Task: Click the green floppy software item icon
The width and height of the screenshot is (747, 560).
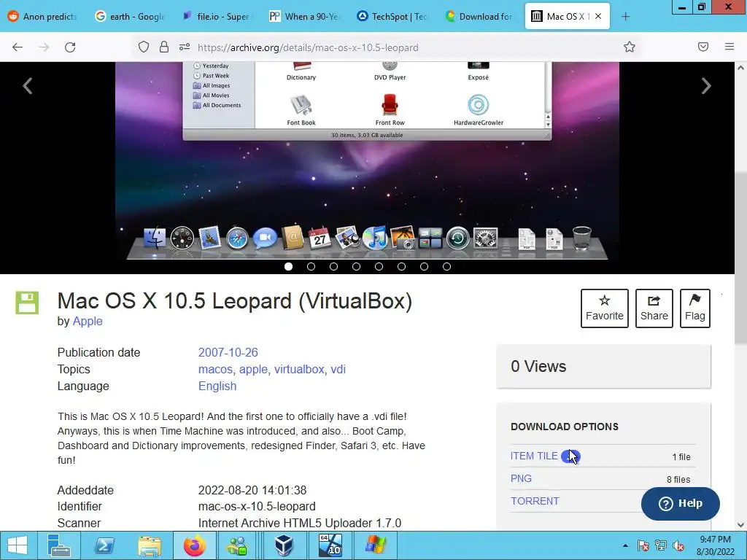Action: pos(27,303)
